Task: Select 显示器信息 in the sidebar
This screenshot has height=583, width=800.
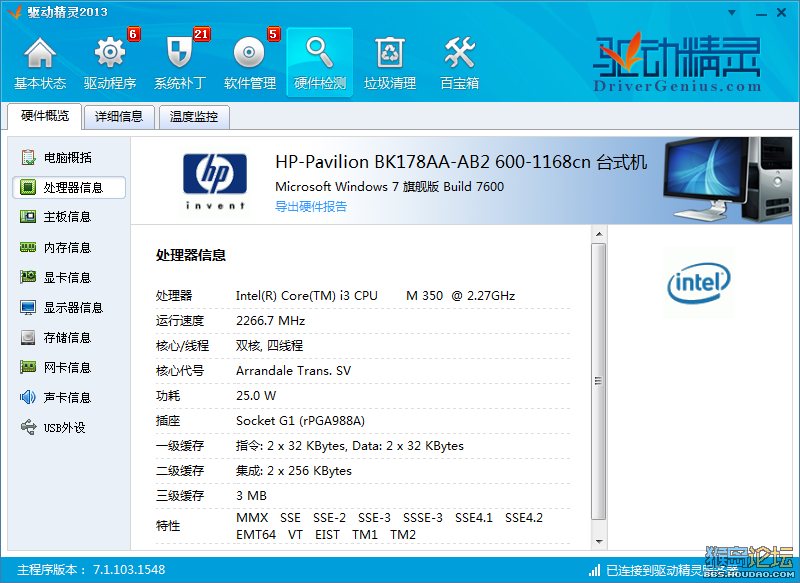Action: point(68,307)
